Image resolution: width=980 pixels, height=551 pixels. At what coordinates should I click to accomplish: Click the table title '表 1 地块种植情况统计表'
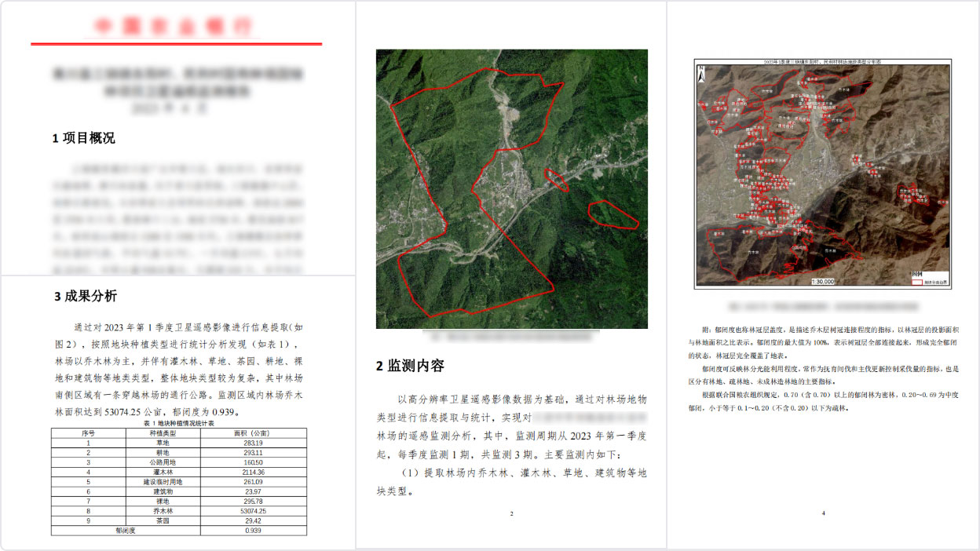click(x=178, y=422)
